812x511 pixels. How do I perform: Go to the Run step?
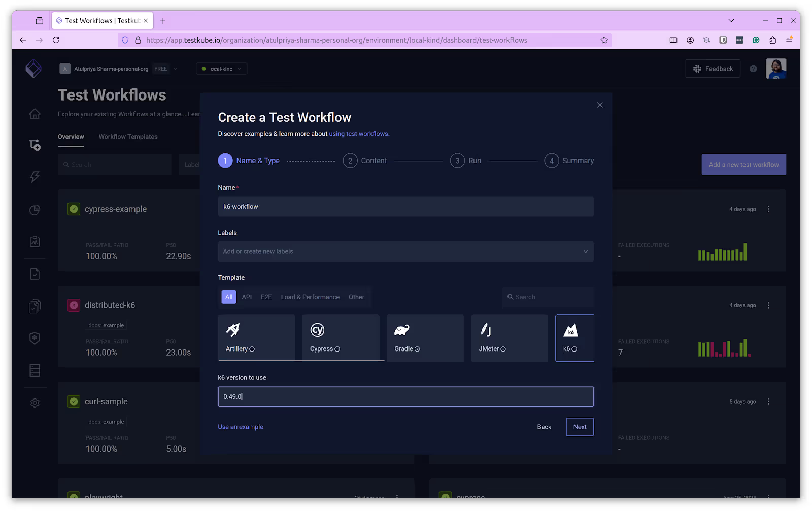coord(466,161)
